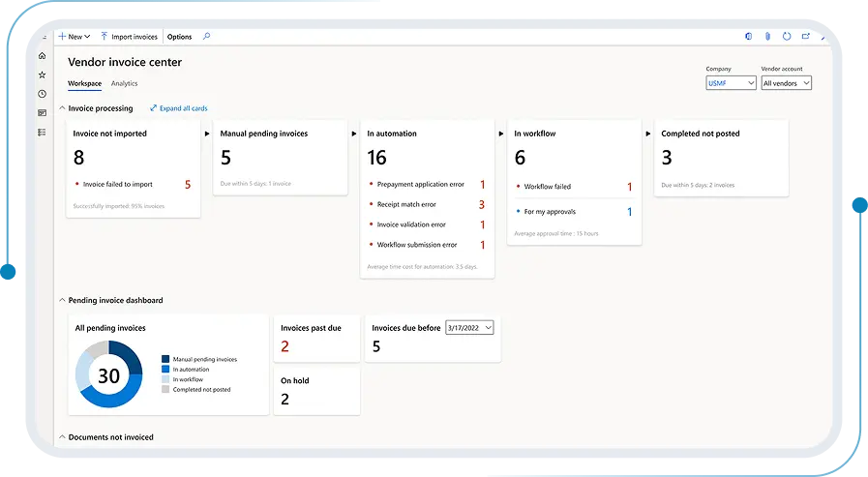The height and width of the screenshot is (477, 868).
Task: Open Modules list icon in sidebar
Action: [42, 133]
